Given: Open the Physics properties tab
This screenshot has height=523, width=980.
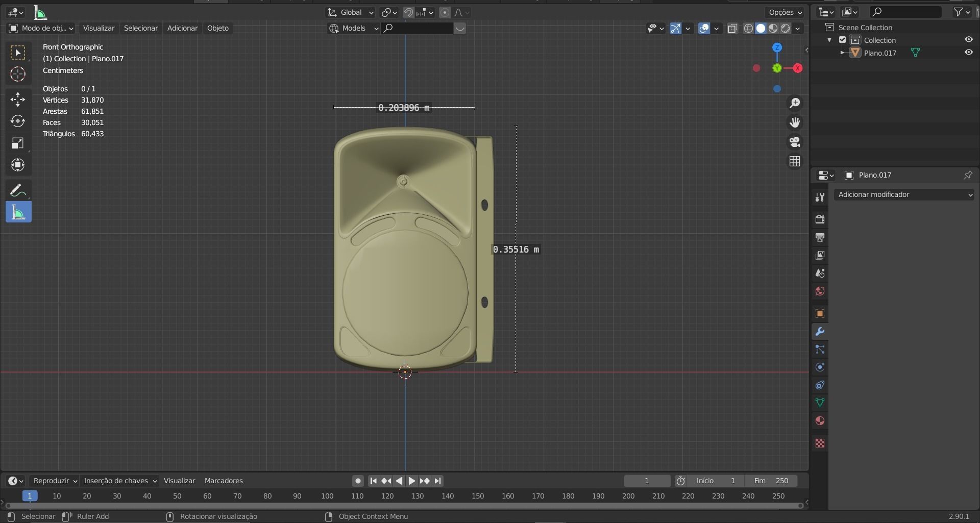Looking at the screenshot, I should pos(820,367).
